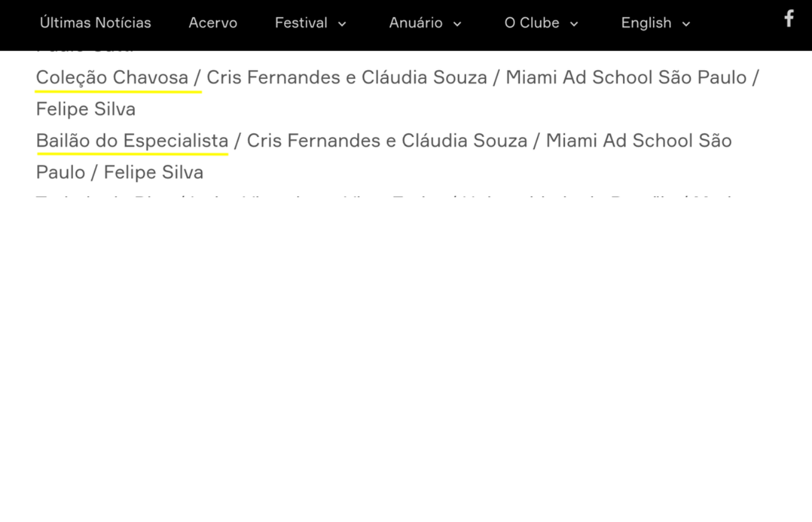Expand the O Clube dropdown chevron
The image size is (812, 522).
(574, 24)
